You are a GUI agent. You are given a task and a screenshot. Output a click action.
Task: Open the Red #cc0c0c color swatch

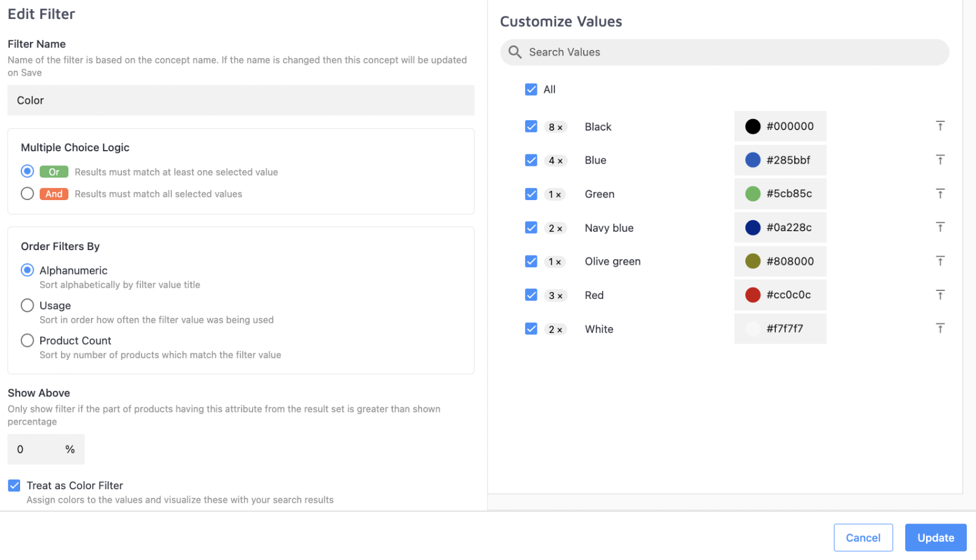pos(753,295)
